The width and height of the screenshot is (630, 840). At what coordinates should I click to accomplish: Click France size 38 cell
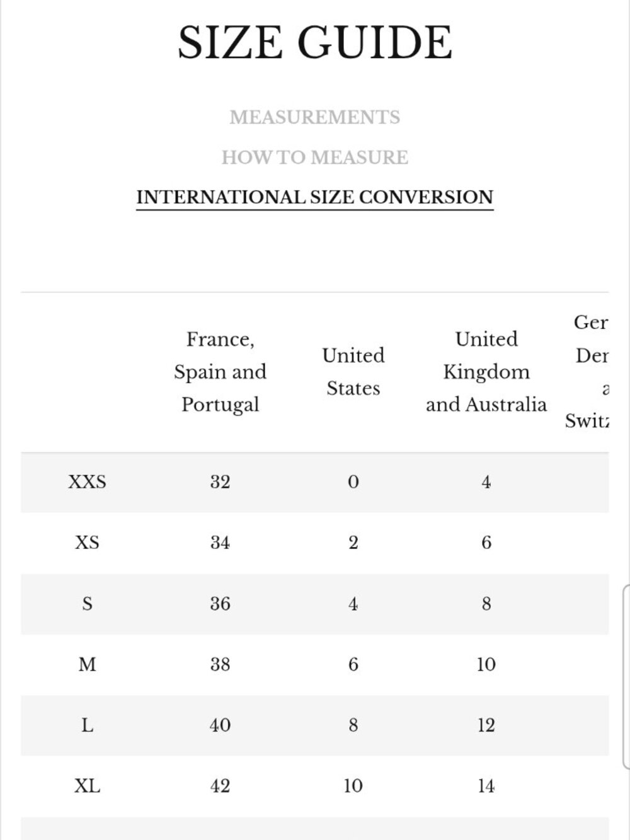(220, 664)
